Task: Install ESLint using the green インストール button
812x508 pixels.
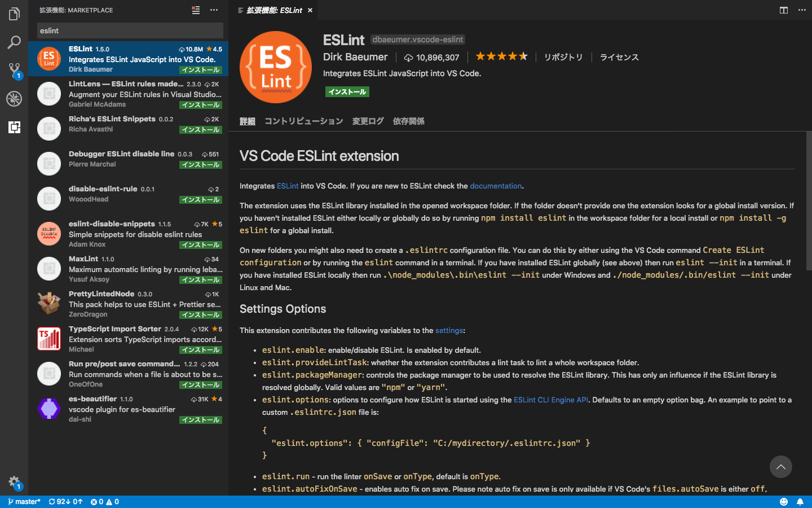Action: click(347, 91)
